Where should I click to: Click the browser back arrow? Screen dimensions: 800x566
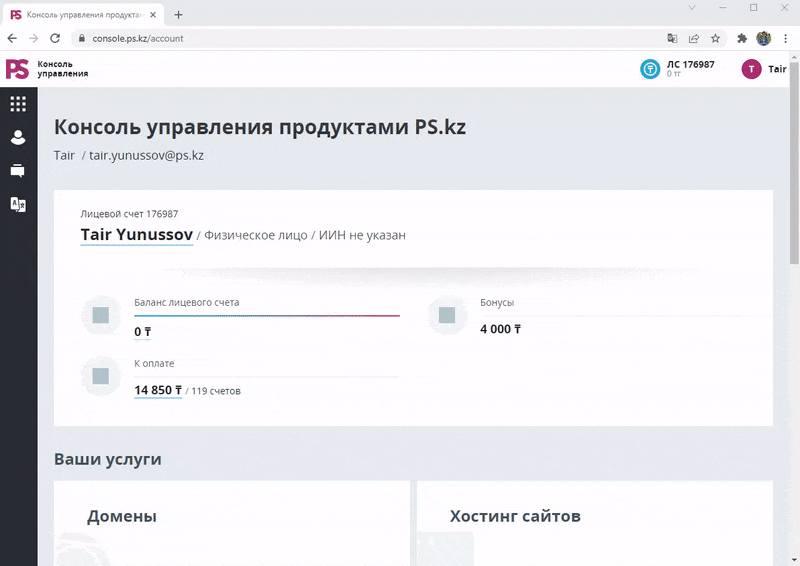(12, 38)
